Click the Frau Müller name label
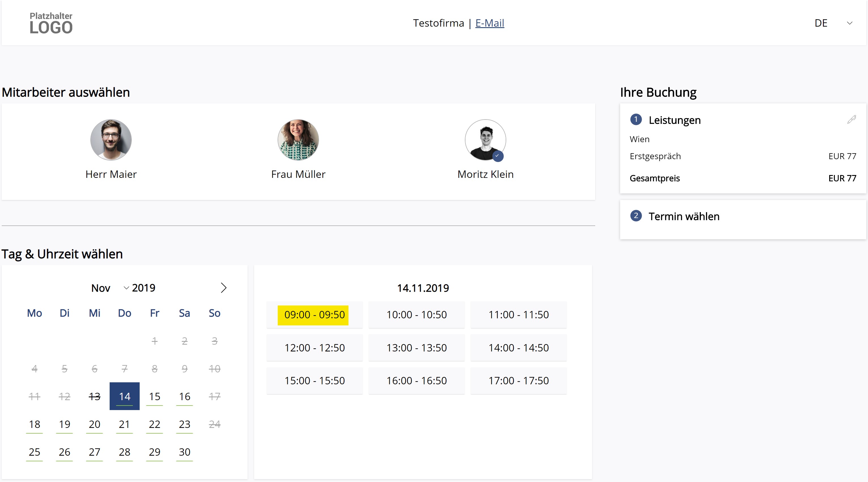Screen dimensions: 868x482 298,174
